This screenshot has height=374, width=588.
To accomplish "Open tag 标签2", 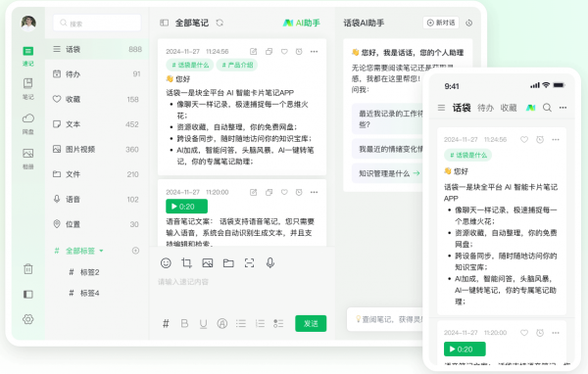I will pos(84,272).
